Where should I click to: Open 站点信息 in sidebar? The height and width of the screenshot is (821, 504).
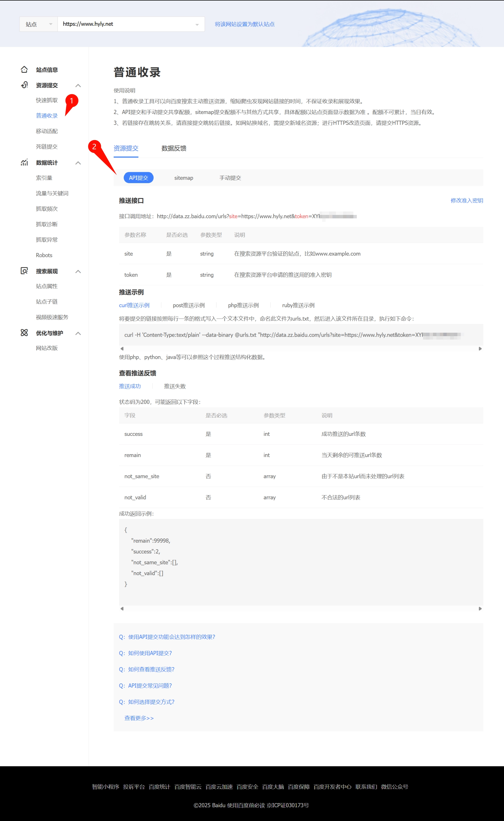click(x=47, y=70)
